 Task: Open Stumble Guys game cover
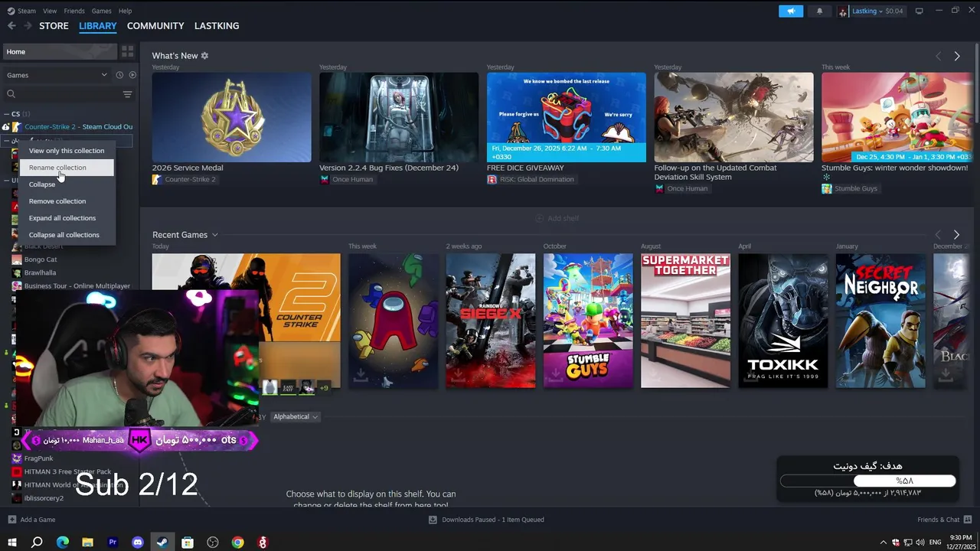click(x=588, y=321)
